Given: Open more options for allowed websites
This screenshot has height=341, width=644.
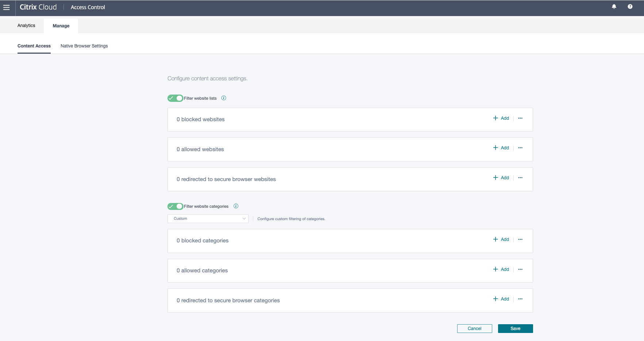Looking at the screenshot, I should click(520, 148).
